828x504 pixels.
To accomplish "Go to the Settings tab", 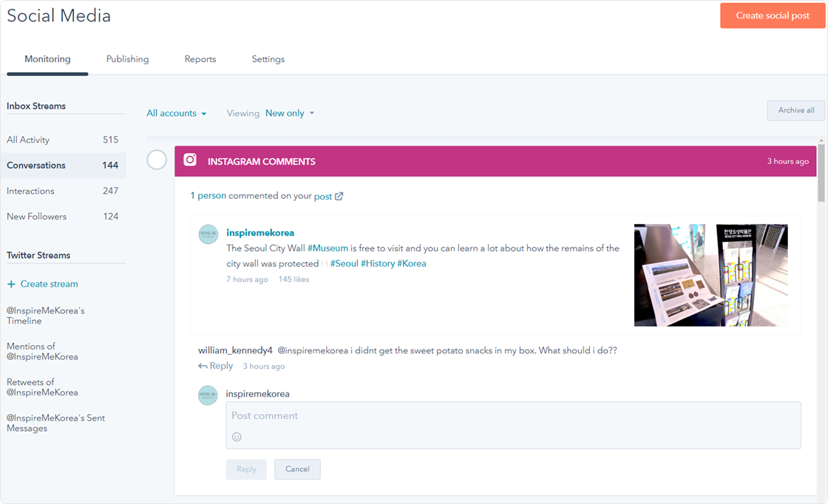I will coord(268,59).
